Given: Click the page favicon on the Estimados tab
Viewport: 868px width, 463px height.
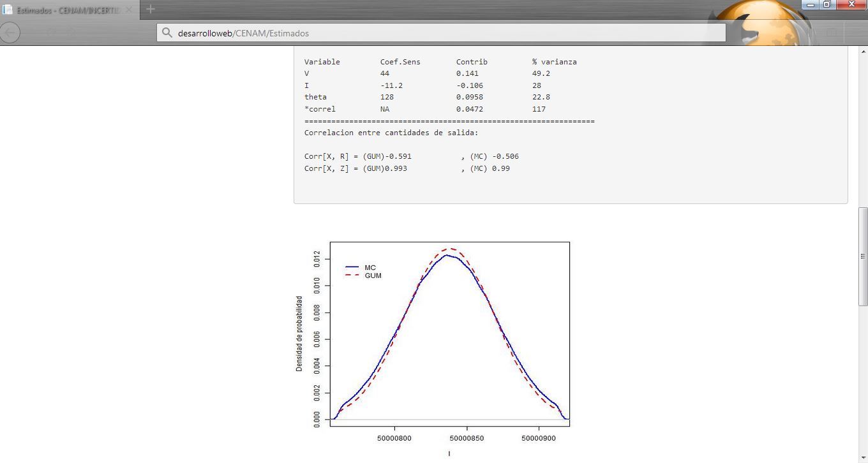Looking at the screenshot, I should (x=8, y=10).
